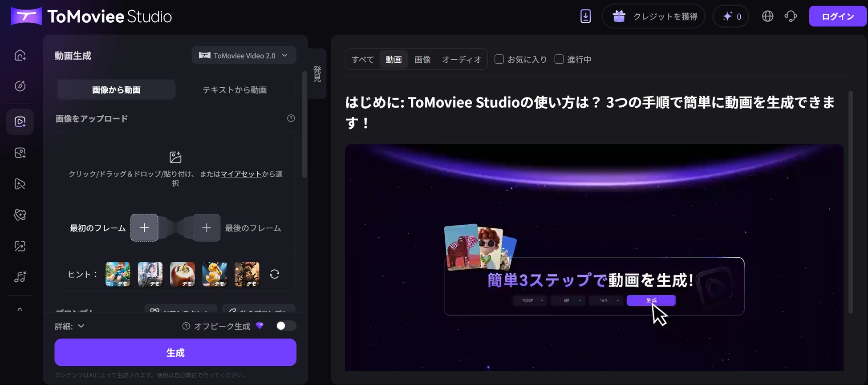Check the 進行中 checkbox
The width and height of the screenshot is (868, 385).
(x=559, y=59)
